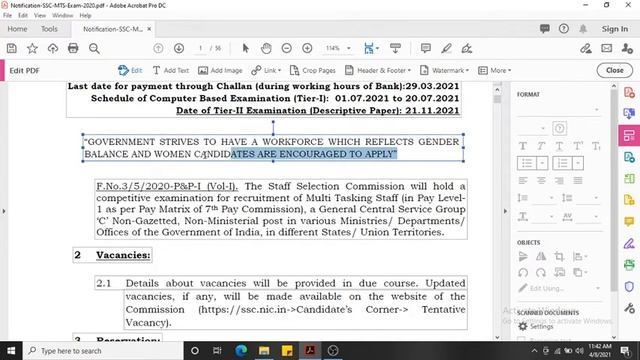
Task: Zoom in with the plus circle icon
Action: click(307, 49)
